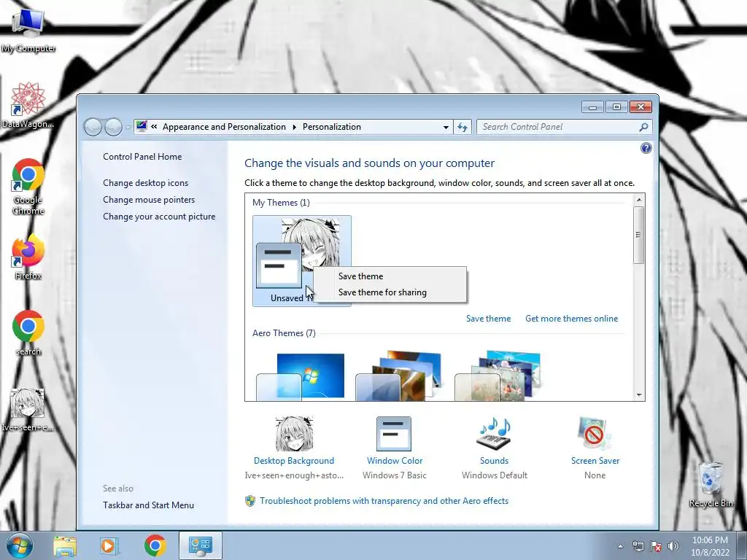Open the recent pages dropdown arrow
Viewport: 747px width, 560px height.
coord(128,127)
